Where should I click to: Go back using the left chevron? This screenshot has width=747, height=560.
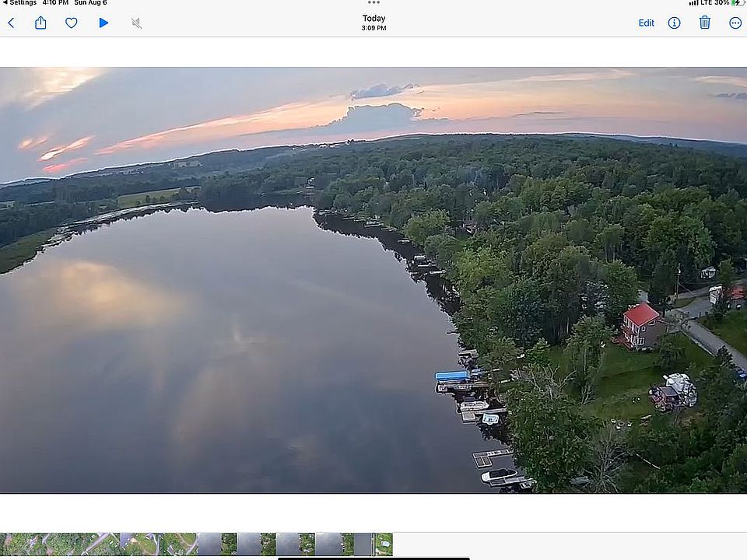[11, 23]
